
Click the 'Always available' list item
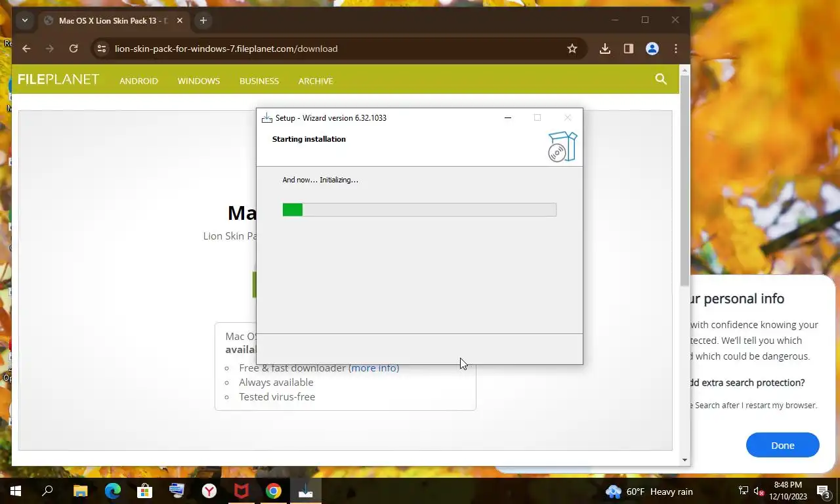tap(276, 383)
